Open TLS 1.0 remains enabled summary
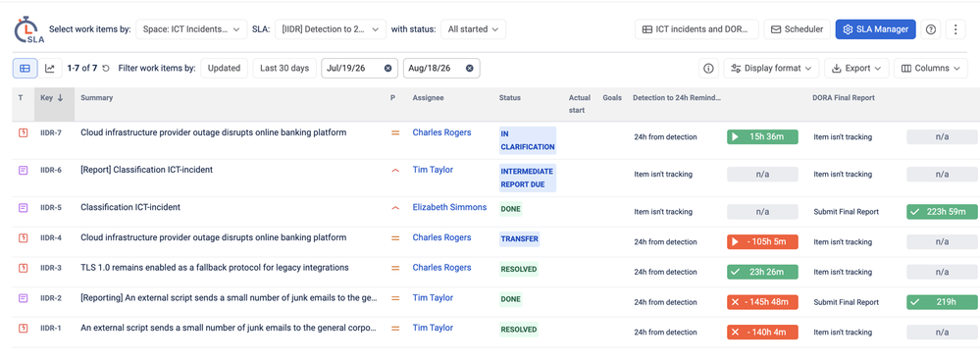Screen dimensions: 980x361 (x=215, y=267)
